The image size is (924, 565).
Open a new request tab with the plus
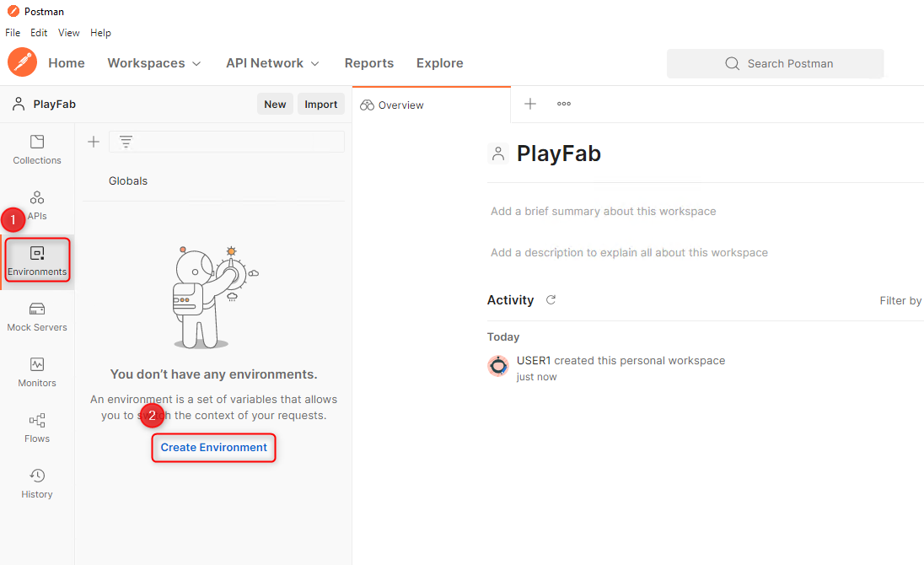point(529,104)
